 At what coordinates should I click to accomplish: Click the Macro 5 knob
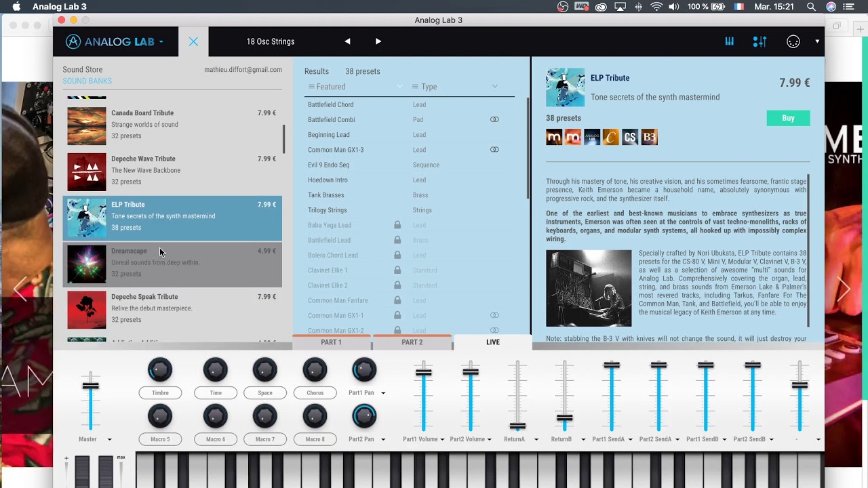click(160, 416)
